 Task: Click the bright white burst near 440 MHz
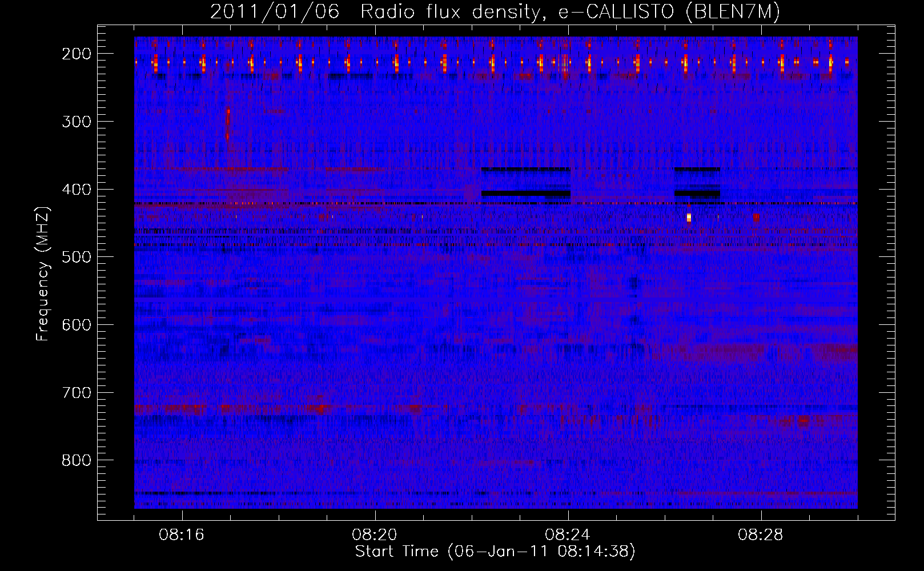(x=689, y=217)
